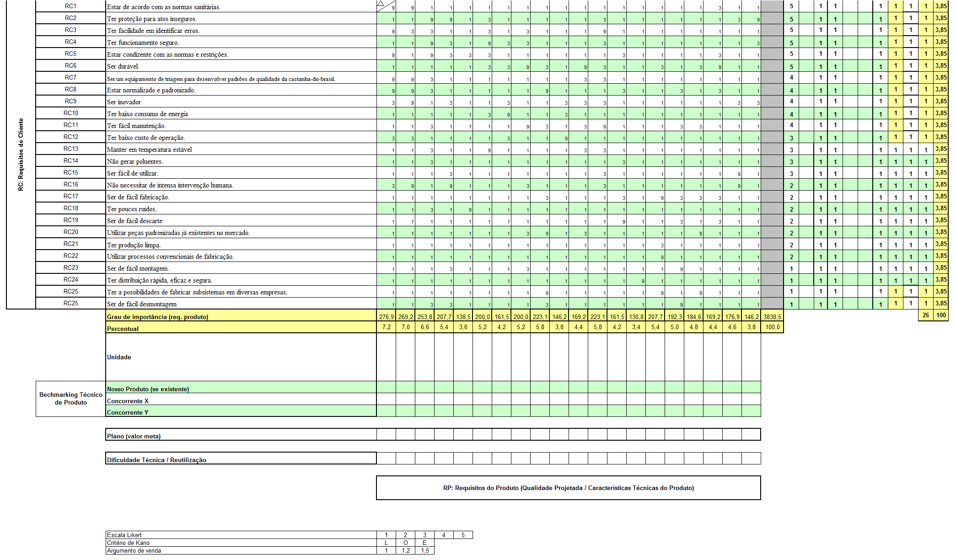Click the 'Ter proteção para atos inseguros.' cell
Image resolution: width=956 pixels, height=560 pixels.
(x=241, y=18)
